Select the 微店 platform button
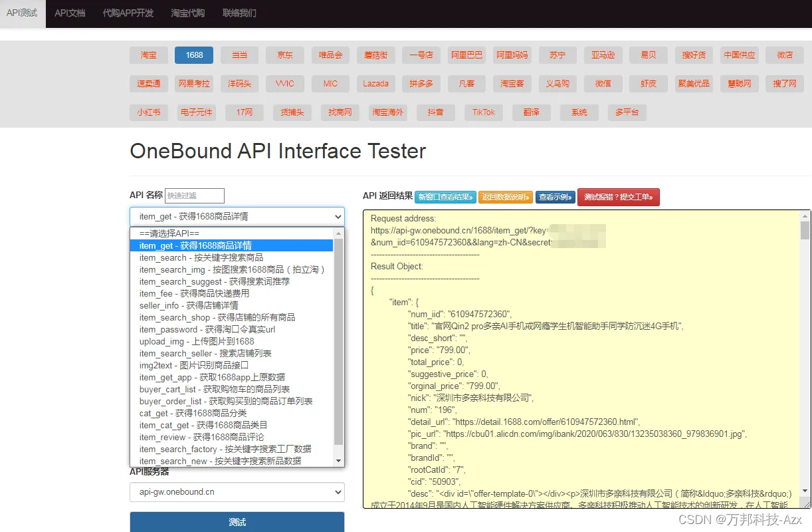Image resolution: width=812 pixels, height=532 pixels. tap(785, 55)
